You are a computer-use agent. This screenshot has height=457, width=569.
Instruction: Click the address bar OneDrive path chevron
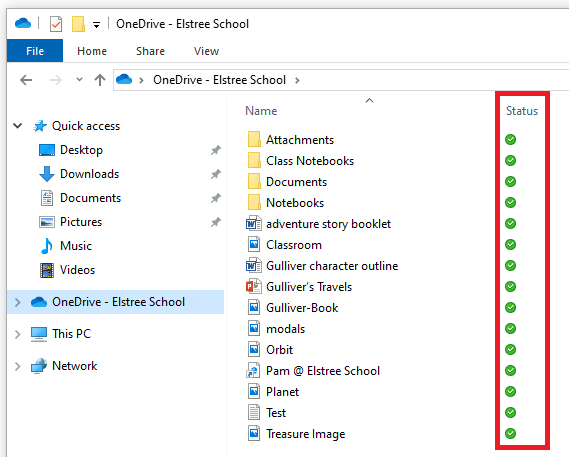[297, 80]
